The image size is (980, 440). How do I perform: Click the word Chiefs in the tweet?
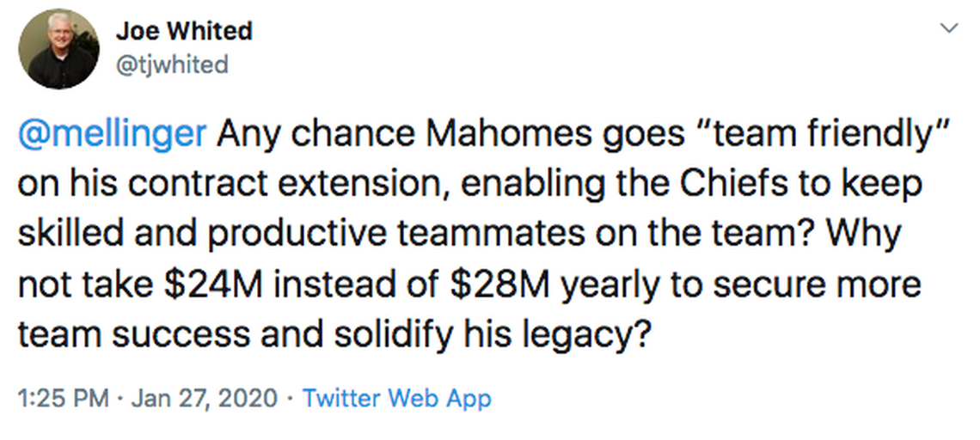(x=707, y=186)
